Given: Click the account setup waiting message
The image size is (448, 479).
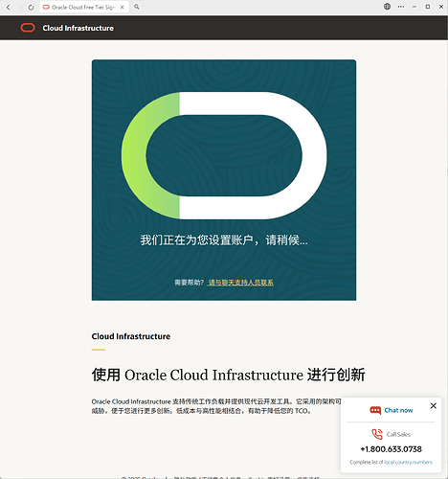Looking at the screenshot, I should point(224,240).
